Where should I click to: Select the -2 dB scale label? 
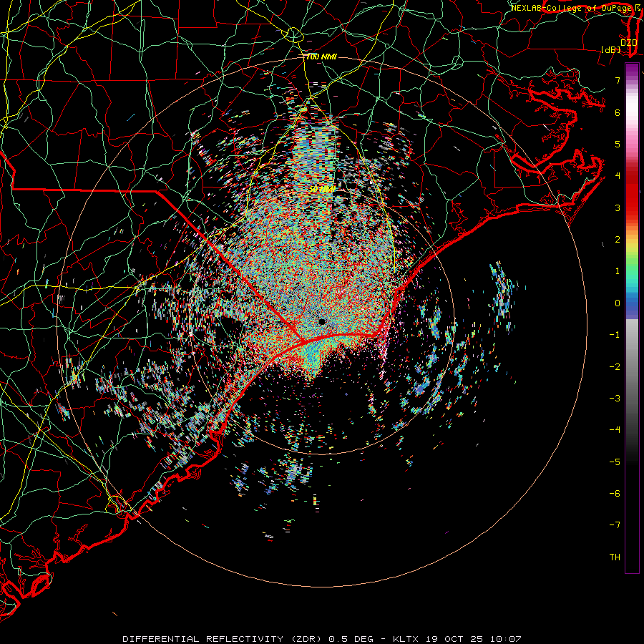coord(615,367)
